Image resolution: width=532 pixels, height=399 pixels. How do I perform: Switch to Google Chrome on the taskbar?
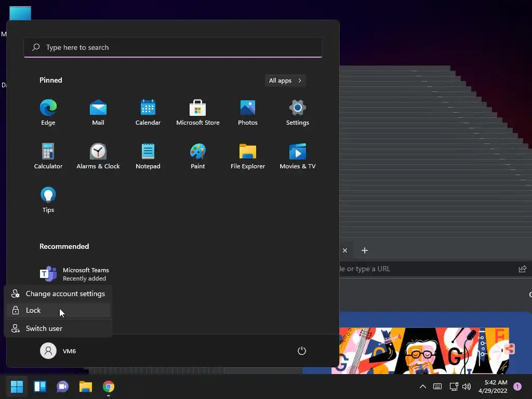click(x=109, y=387)
